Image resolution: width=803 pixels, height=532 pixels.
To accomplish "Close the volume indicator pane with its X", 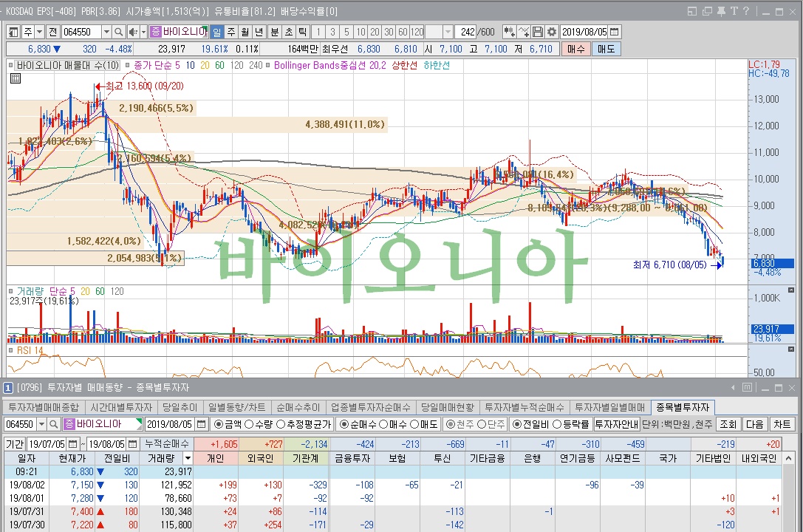I will click(x=791, y=290).
